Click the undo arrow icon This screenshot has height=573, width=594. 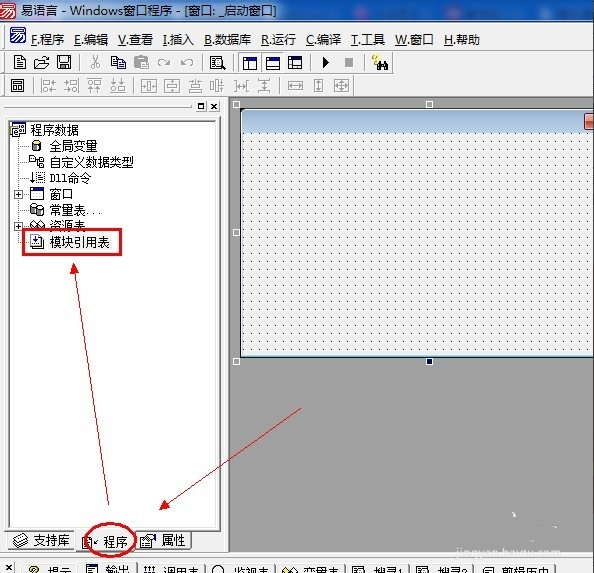(187, 62)
